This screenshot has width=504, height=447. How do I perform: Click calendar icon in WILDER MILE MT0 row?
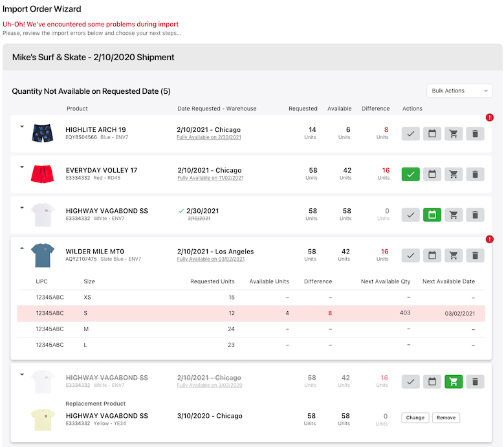pos(432,255)
